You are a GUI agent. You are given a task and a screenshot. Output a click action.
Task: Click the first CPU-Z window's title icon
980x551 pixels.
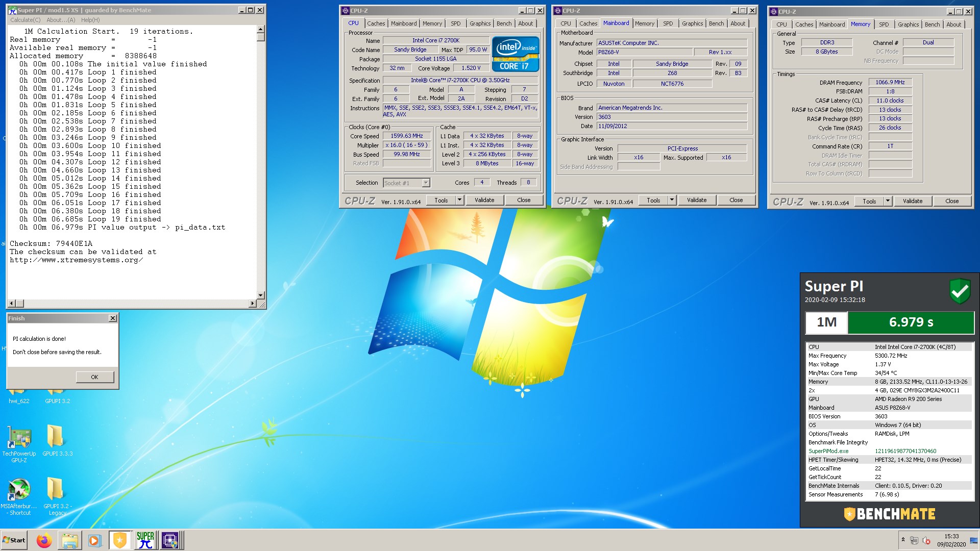(346, 11)
